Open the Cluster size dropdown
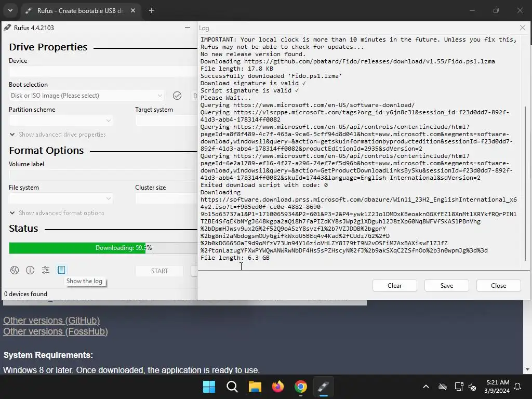This screenshot has width=532, height=399. [x=166, y=198]
